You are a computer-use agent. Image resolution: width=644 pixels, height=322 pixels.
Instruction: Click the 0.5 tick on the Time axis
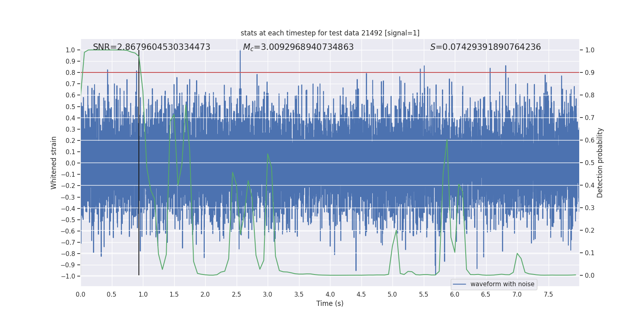[x=111, y=295]
